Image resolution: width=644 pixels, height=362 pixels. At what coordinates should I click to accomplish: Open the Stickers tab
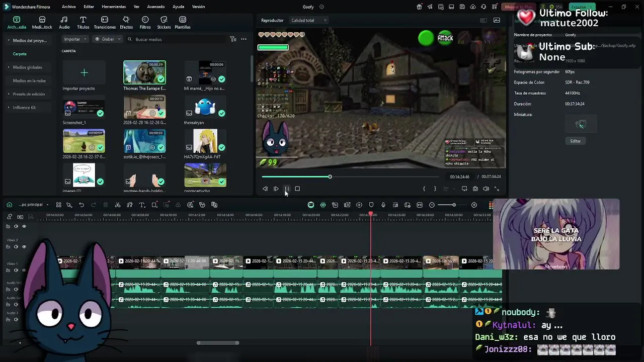164,23
